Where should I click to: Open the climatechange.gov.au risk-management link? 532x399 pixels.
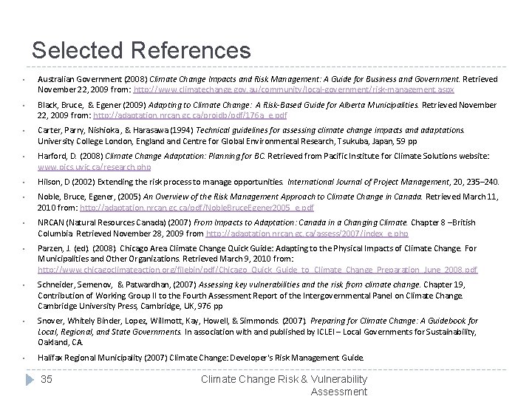pos(293,89)
